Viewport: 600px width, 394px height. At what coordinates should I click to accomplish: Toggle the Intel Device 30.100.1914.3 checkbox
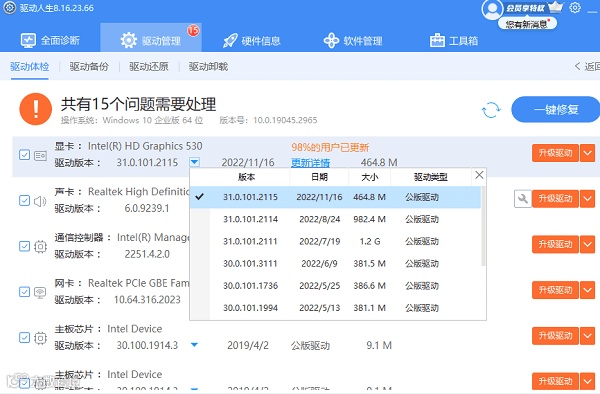click(x=24, y=337)
